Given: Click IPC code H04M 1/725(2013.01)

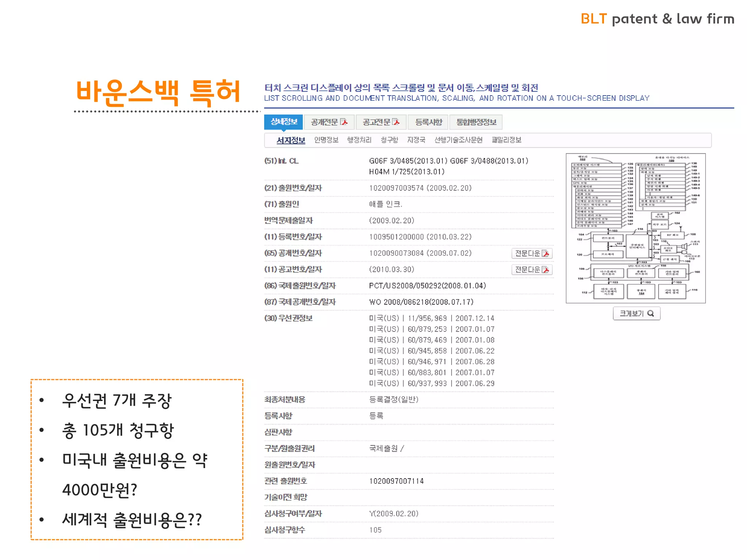Looking at the screenshot, I should coord(407,172).
